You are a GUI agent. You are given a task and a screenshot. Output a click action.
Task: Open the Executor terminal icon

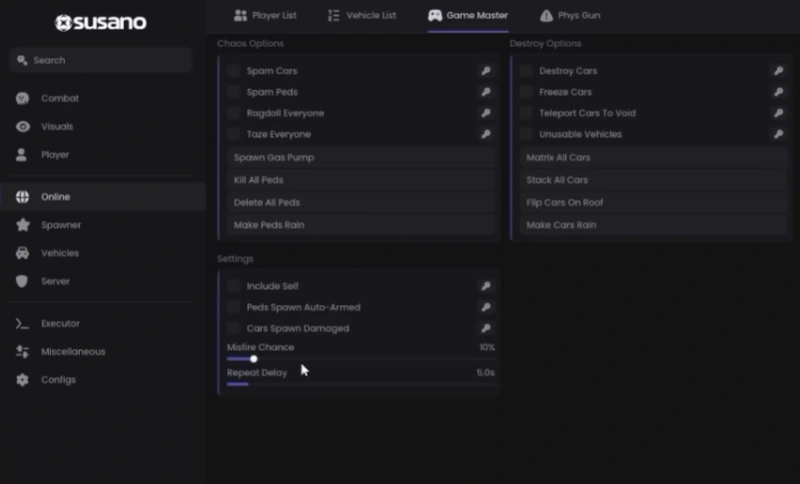pyautogui.click(x=22, y=323)
